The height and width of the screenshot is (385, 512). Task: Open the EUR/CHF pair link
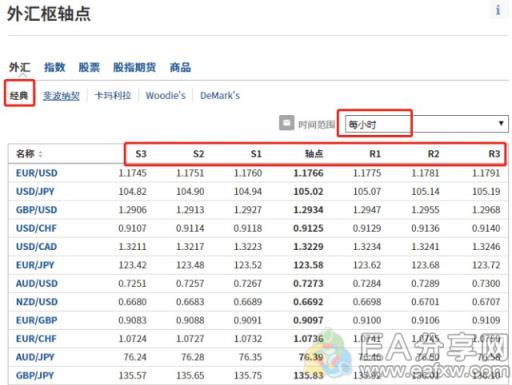36,339
